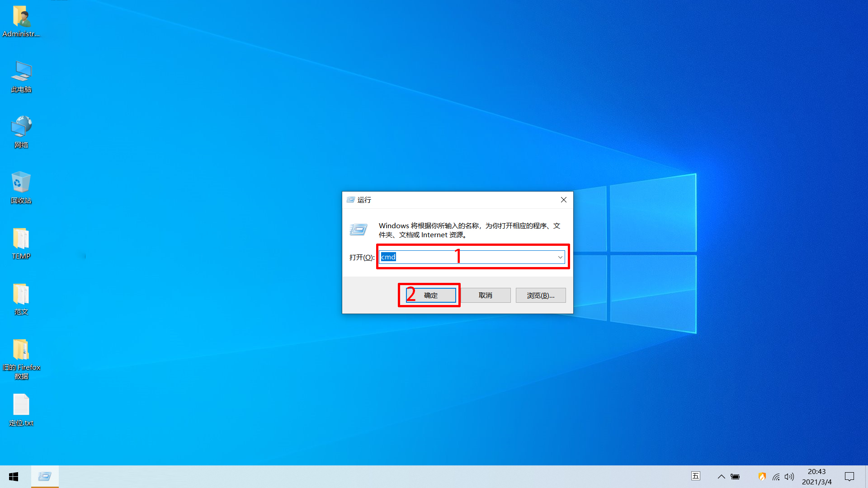The image size is (868, 488).
Task: Open the Windows Start menu
Action: [x=14, y=477]
